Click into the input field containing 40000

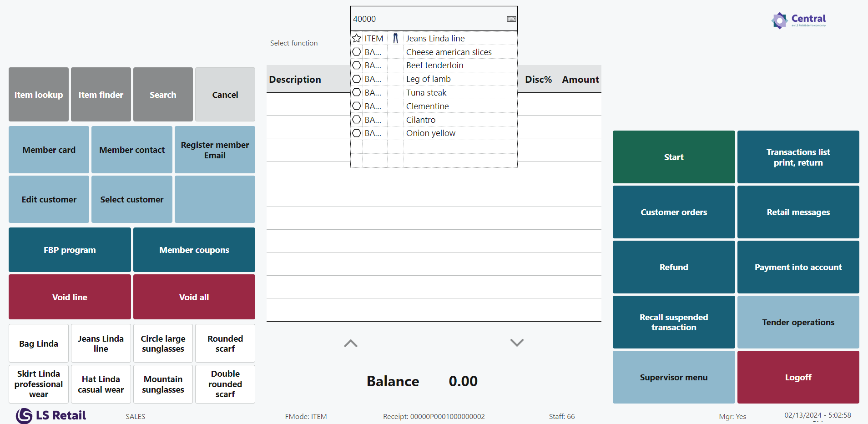click(x=428, y=19)
